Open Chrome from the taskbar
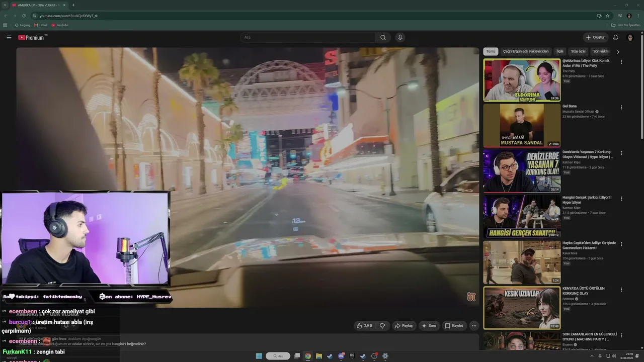The width and height of the screenshot is (644, 362). pyautogui.click(x=307, y=356)
